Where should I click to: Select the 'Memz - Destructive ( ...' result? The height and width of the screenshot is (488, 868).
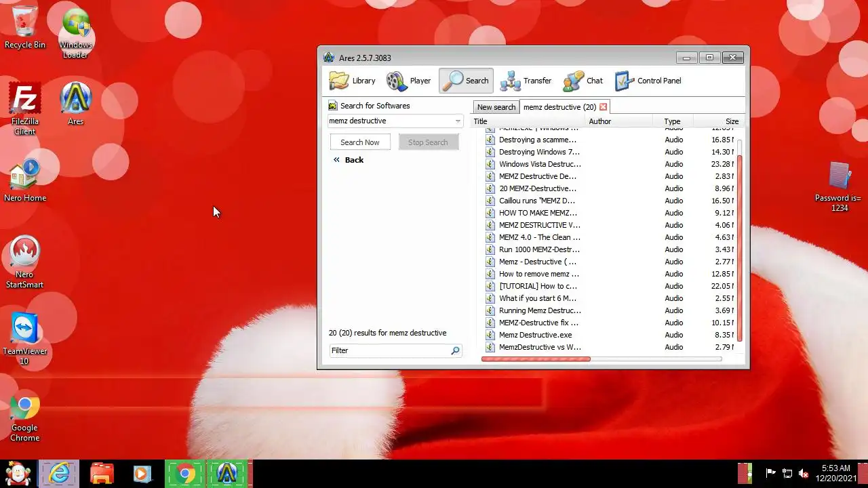point(538,262)
